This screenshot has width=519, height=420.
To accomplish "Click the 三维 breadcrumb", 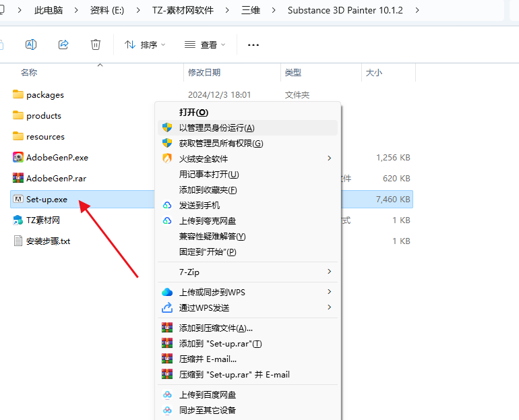I will coord(251,10).
